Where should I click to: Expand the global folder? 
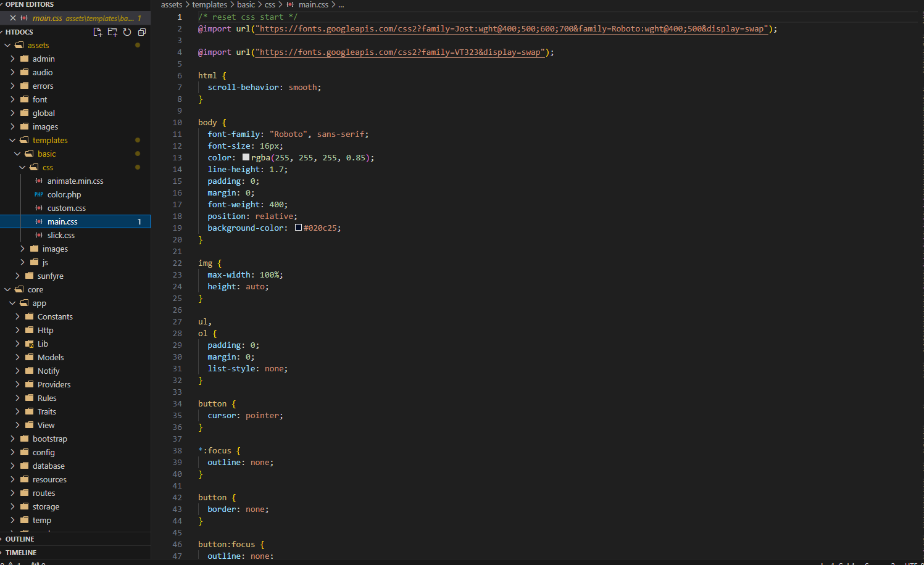click(75, 113)
